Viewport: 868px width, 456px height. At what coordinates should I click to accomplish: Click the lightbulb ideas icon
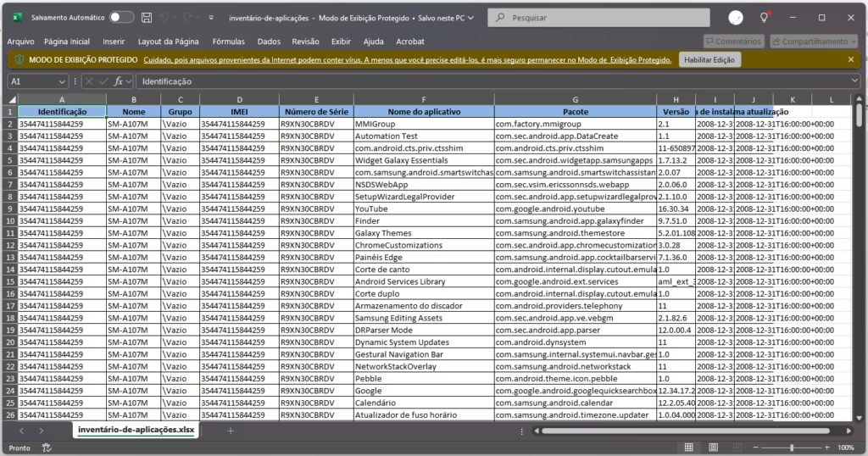[x=765, y=18]
